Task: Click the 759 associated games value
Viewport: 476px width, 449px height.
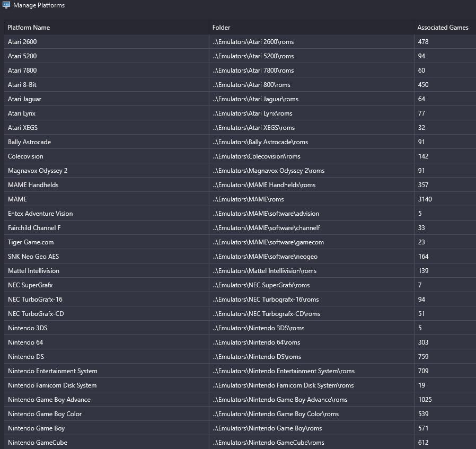Action: point(423,356)
